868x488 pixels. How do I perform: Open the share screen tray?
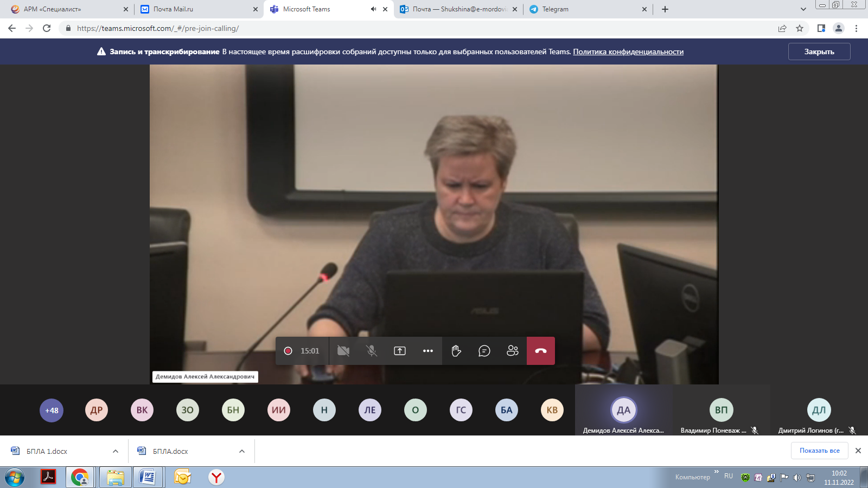click(x=400, y=351)
